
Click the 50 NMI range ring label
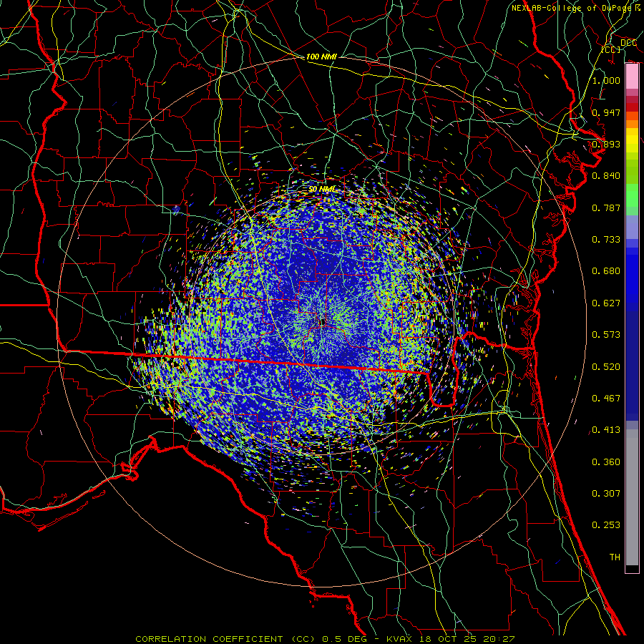pos(321,190)
